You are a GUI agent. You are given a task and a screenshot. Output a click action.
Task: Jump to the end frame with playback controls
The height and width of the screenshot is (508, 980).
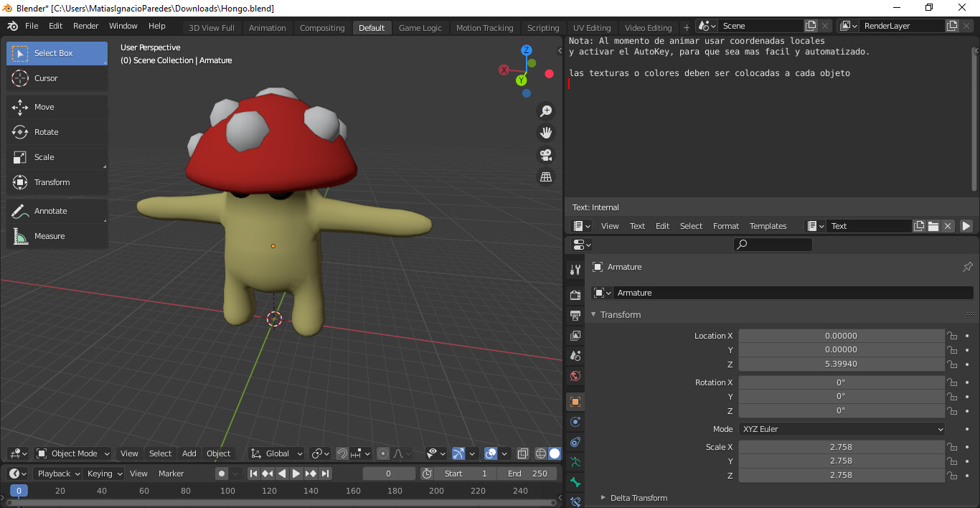[326, 474]
